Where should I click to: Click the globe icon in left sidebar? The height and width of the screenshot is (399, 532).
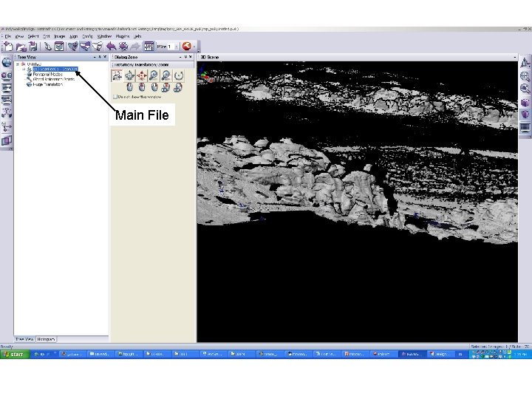pyautogui.click(x=7, y=62)
